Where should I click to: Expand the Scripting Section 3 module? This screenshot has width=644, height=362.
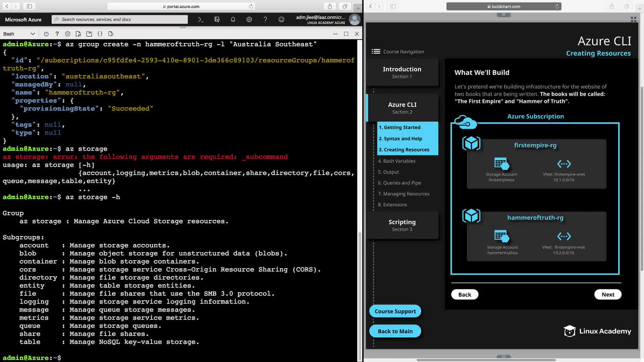(402, 225)
